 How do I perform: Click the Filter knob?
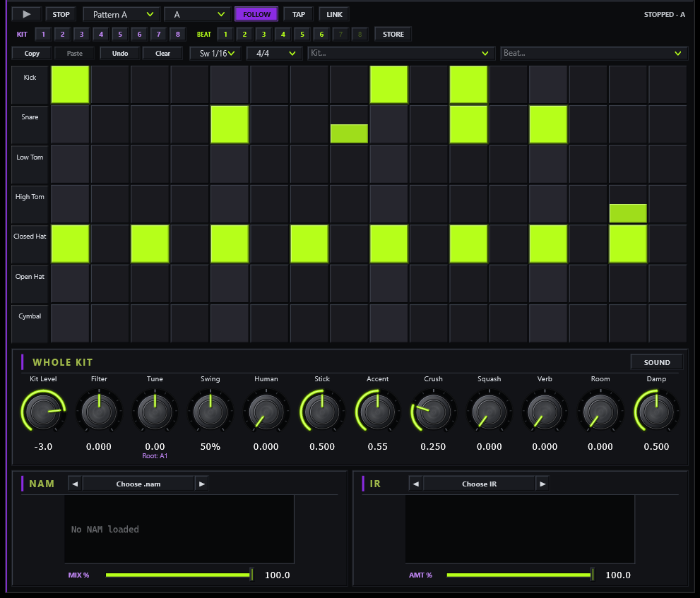pyautogui.click(x=99, y=411)
